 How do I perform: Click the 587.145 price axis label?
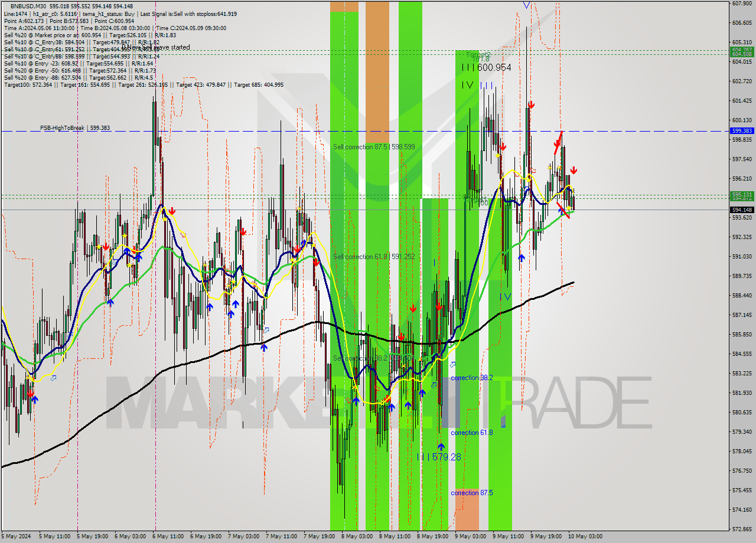[742, 315]
